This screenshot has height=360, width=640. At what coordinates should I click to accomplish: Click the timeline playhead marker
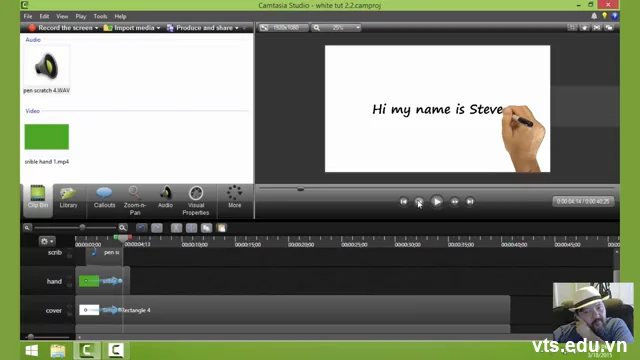coord(122,238)
